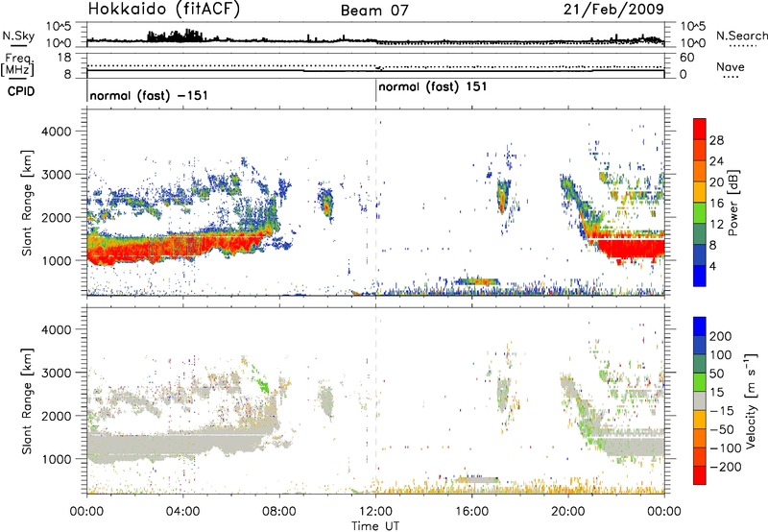Screen dimensions: 768x532
Task: Click the 'Velocity [m s-1]' color bar title
Action: [752, 400]
